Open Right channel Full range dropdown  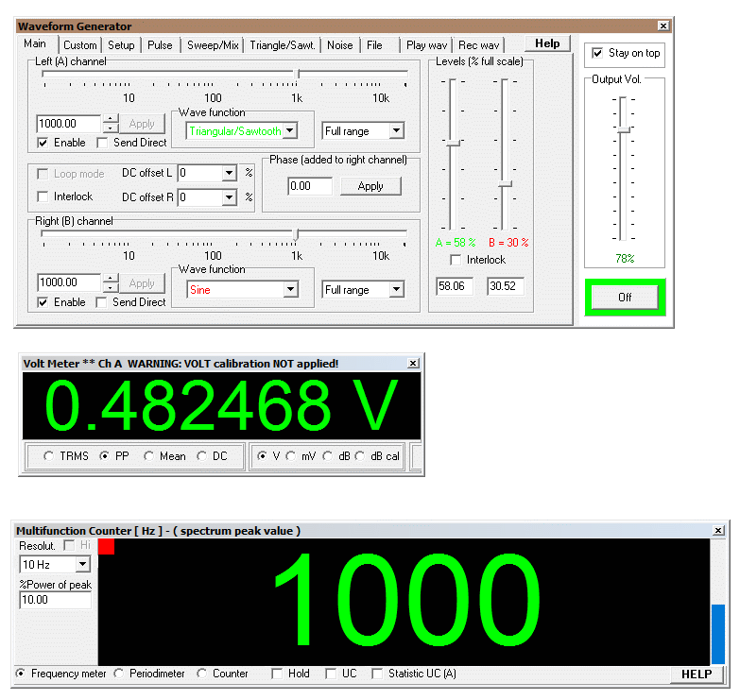397,289
